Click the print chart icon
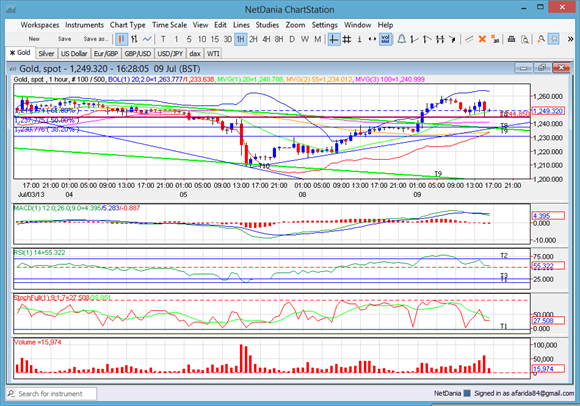Viewport: 580px width, 406px height. coord(511,39)
